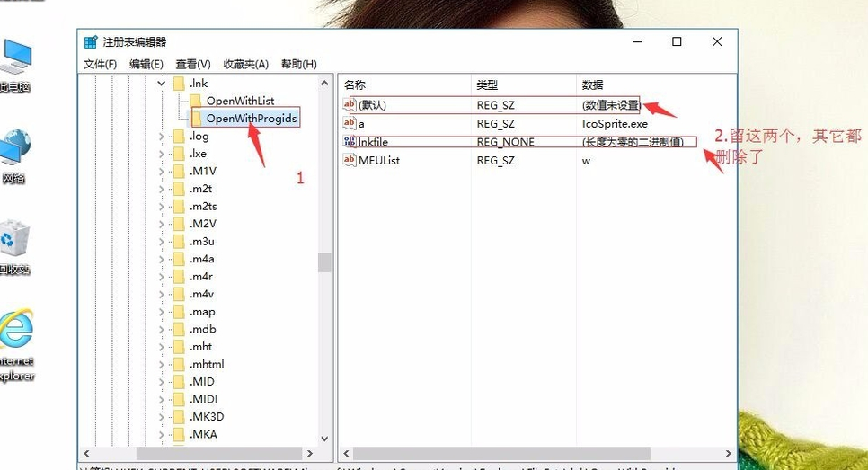
Task: Expand the .log key
Action: 161,137
